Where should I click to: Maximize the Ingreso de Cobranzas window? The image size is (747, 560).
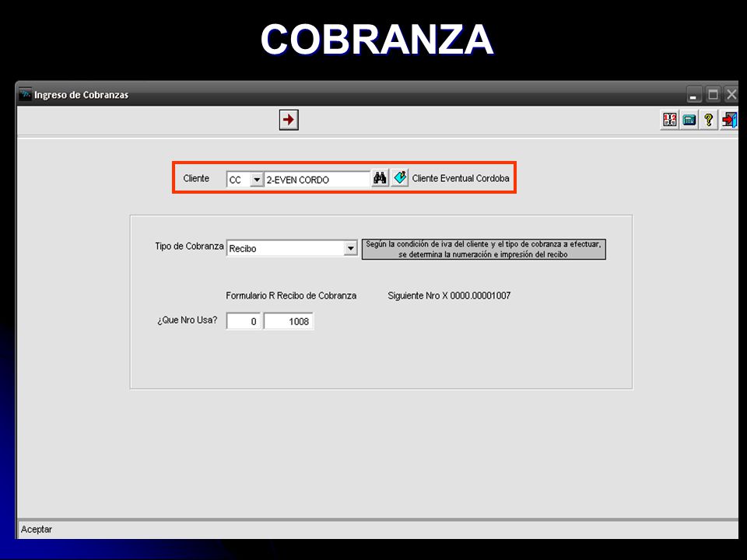(713, 94)
